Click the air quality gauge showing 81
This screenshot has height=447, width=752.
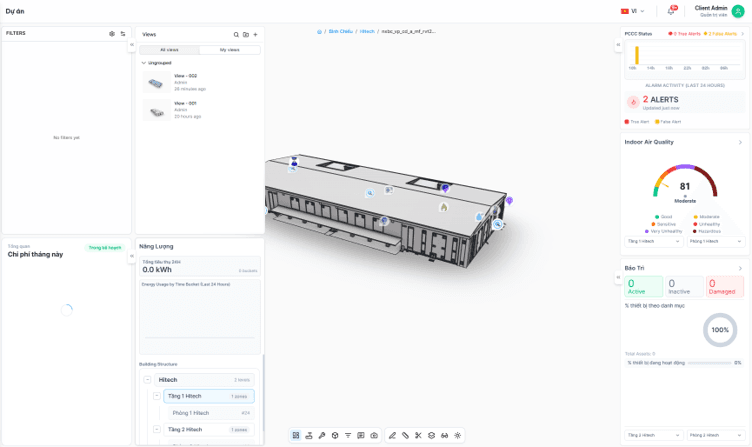685,182
